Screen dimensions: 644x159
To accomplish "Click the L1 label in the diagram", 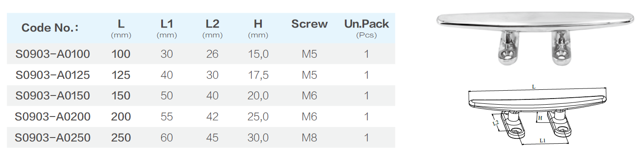I will click(542, 141).
